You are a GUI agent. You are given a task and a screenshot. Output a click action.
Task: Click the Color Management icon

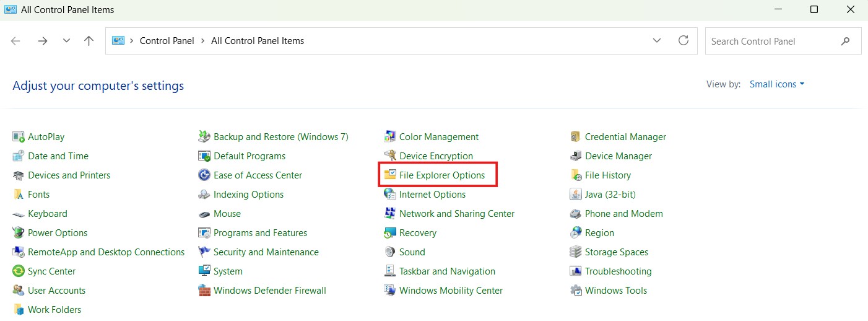389,137
